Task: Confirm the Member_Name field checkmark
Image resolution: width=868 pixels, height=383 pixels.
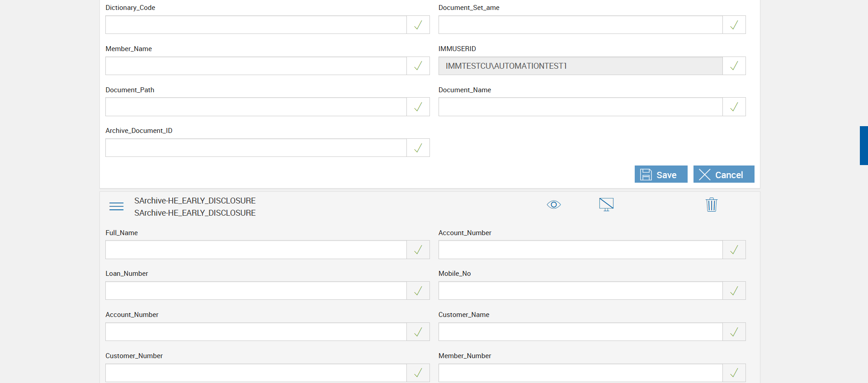Action: tap(418, 66)
